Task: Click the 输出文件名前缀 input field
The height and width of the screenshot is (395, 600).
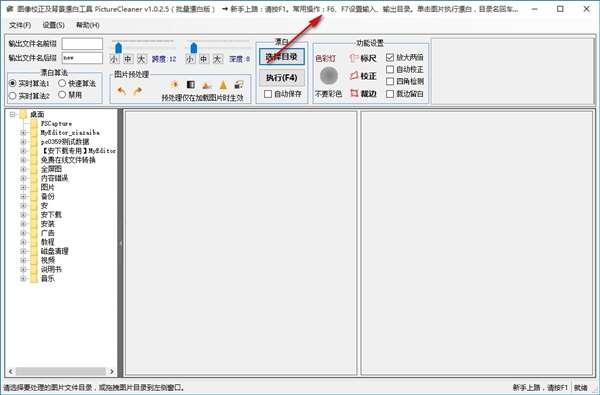Action: click(82, 44)
